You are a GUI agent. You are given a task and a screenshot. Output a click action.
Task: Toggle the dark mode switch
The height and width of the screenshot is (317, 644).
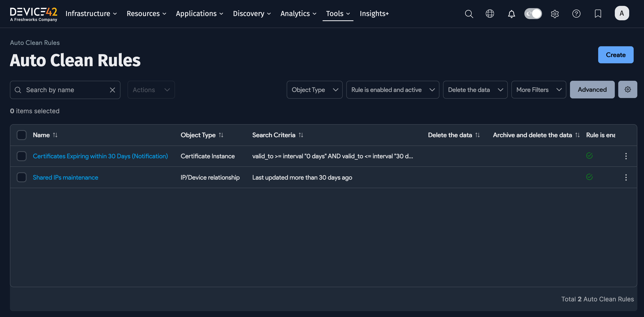click(x=533, y=14)
